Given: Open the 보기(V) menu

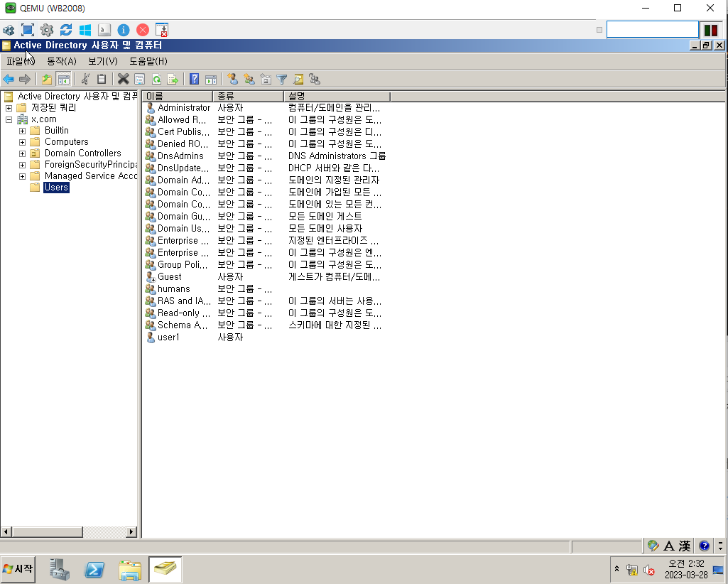Looking at the screenshot, I should [x=103, y=61].
